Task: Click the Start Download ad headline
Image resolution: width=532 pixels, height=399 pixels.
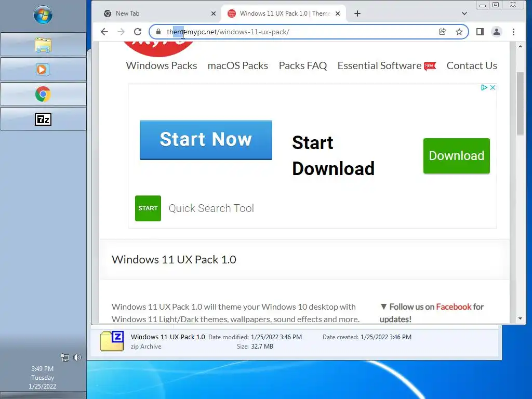Action: pyautogui.click(x=333, y=156)
